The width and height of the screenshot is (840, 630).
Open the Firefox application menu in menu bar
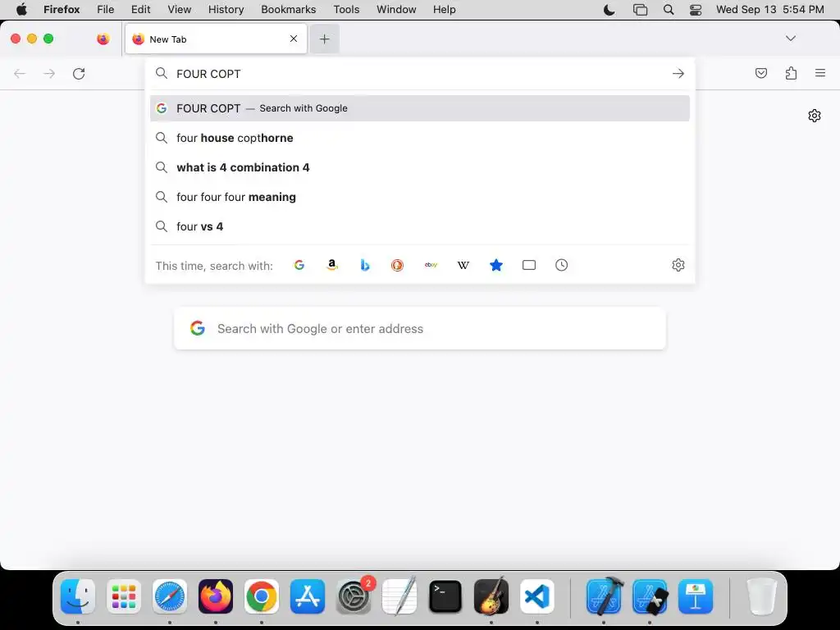tap(62, 10)
